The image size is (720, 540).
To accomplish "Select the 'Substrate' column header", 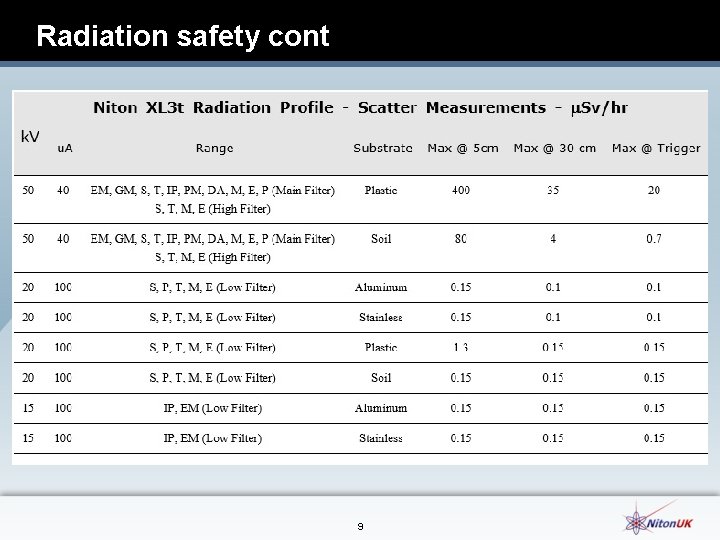I will pyautogui.click(x=382, y=148).
